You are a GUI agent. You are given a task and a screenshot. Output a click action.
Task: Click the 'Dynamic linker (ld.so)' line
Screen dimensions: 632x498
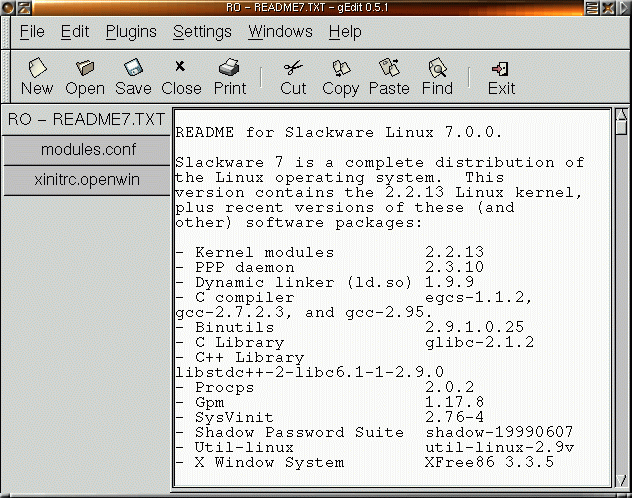coord(303,282)
